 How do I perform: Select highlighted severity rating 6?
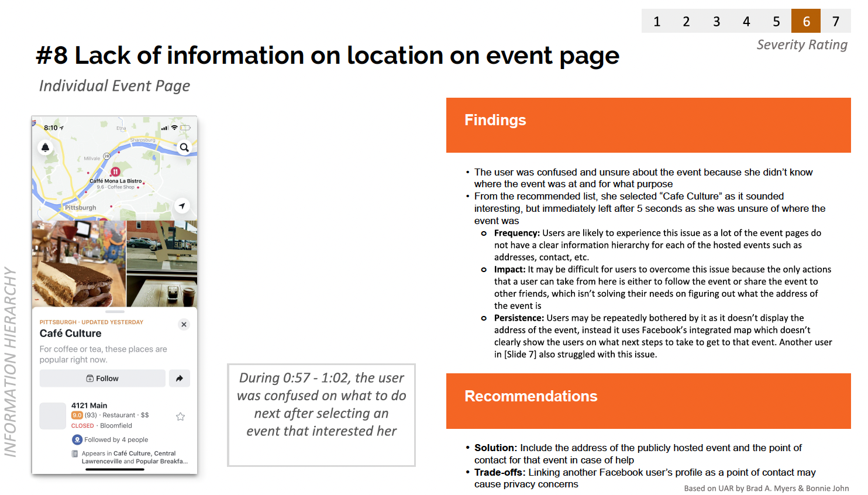point(805,22)
